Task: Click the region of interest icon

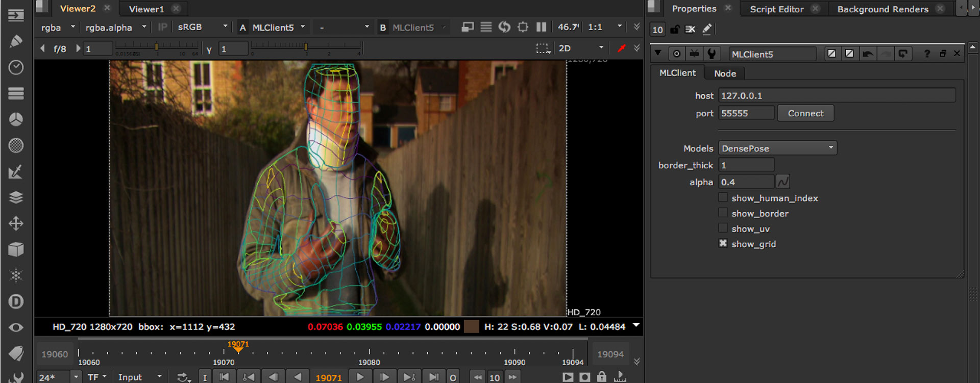Action: click(543, 48)
